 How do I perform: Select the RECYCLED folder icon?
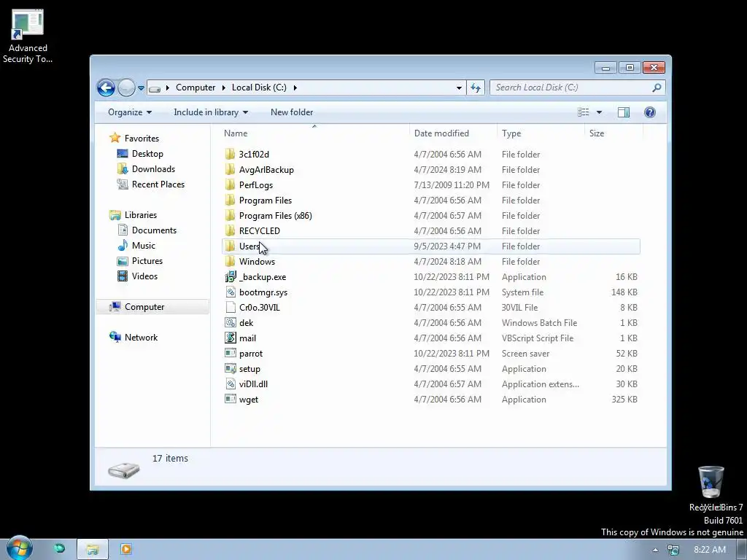coord(230,231)
